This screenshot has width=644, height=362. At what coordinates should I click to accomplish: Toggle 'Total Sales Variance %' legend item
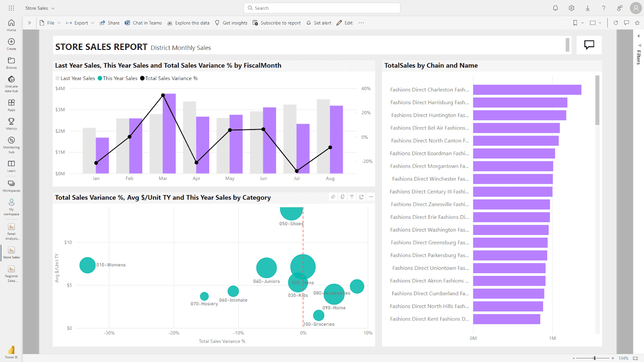point(169,78)
